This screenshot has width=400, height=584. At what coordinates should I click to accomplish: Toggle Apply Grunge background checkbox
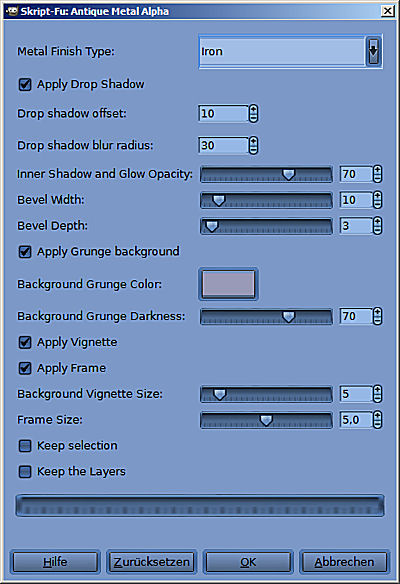pyautogui.click(x=25, y=251)
